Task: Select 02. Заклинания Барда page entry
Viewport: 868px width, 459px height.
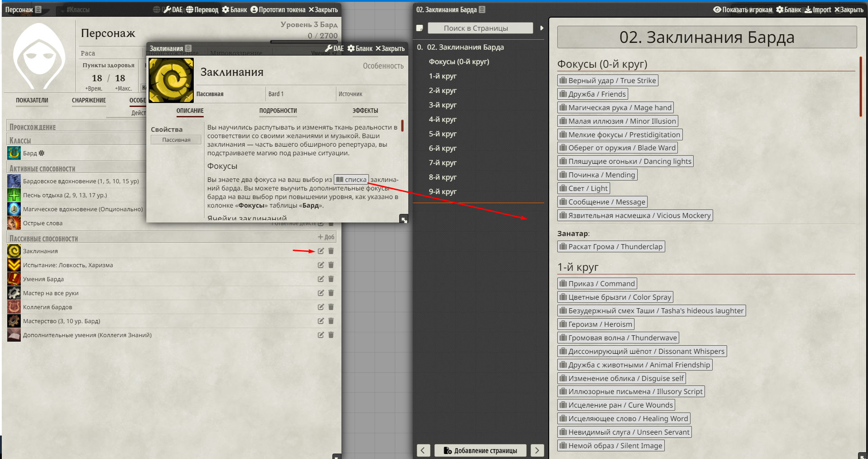Action: [x=465, y=47]
